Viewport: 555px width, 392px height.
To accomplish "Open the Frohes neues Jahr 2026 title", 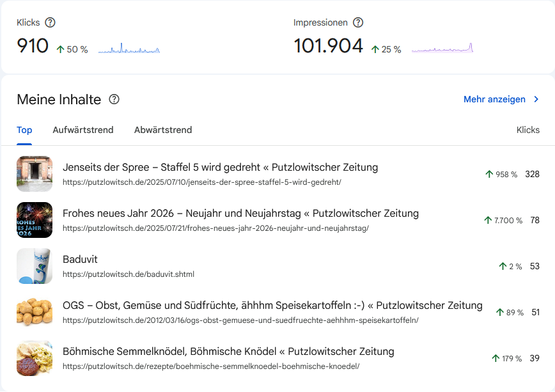I will tap(240, 214).
